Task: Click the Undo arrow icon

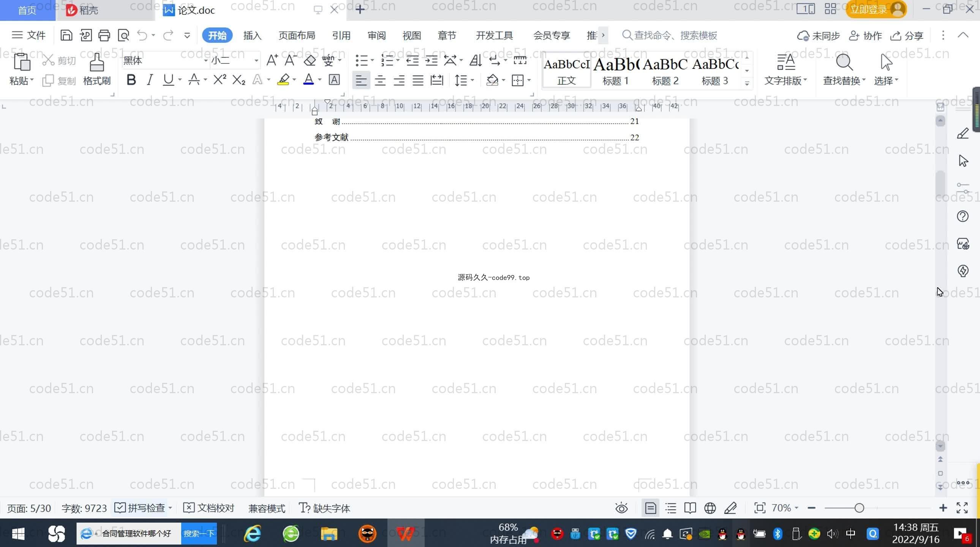Action: 142,35
